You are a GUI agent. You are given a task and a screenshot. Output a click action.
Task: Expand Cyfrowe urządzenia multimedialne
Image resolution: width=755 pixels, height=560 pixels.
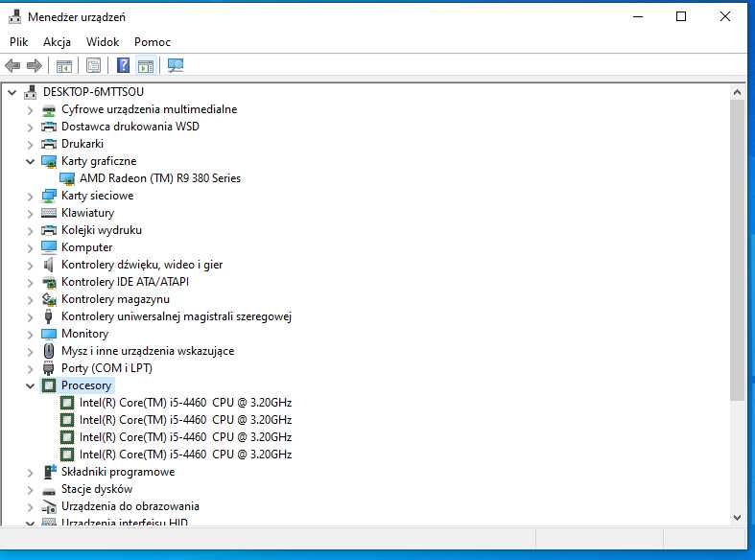pyautogui.click(x=31, y=110)
